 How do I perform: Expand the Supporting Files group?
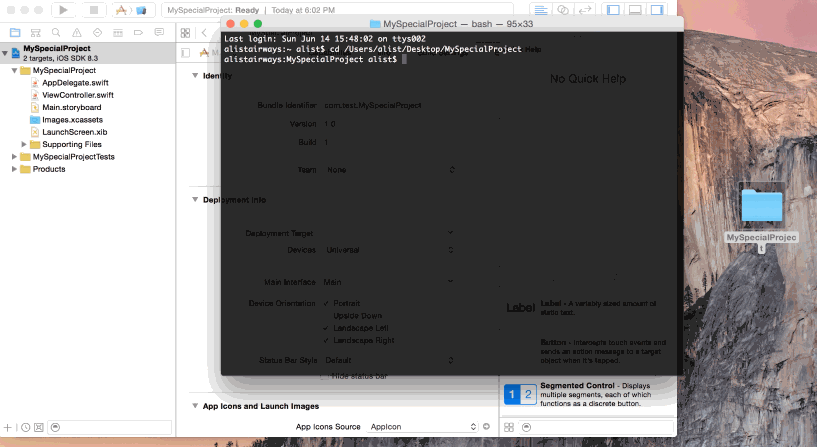[x=24, y=144]
